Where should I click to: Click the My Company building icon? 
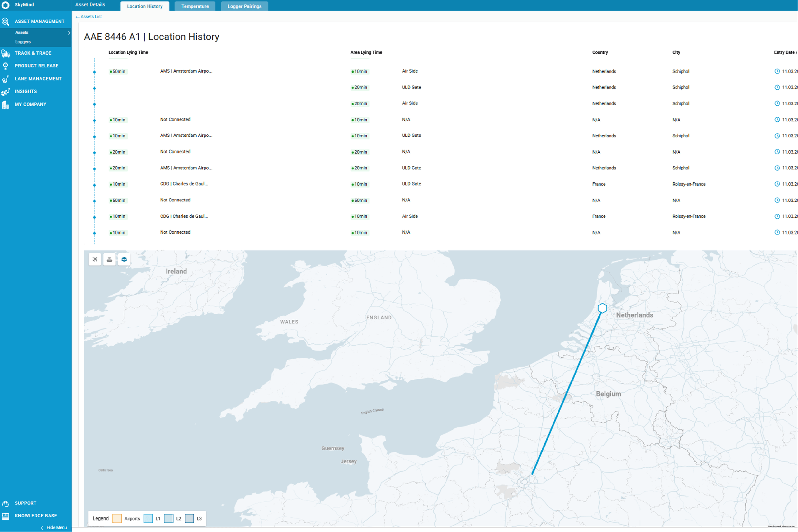6,104
